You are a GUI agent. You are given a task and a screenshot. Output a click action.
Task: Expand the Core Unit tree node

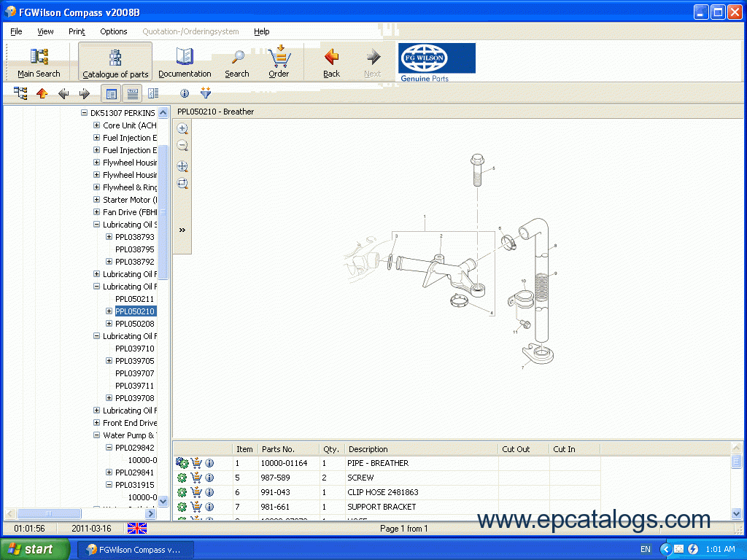[97, 125]
